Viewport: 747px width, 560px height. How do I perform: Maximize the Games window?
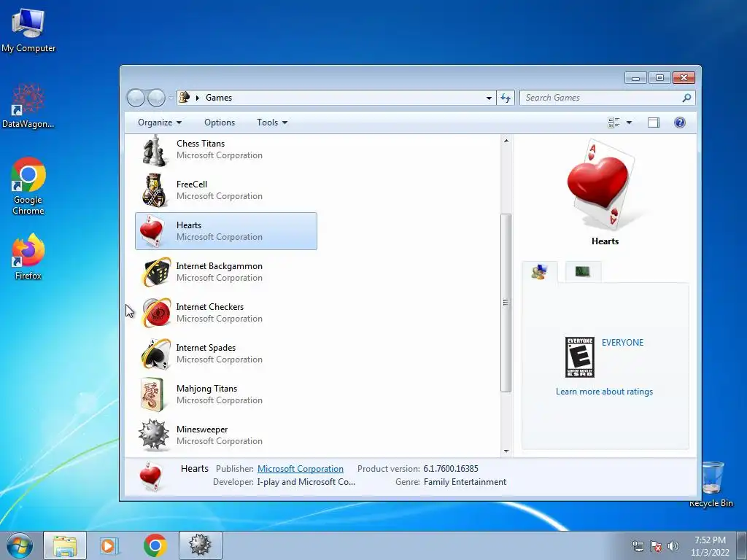659,77
